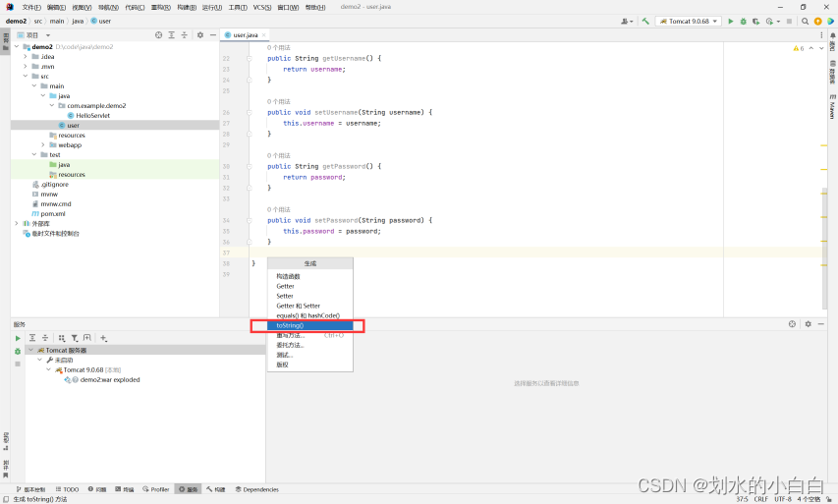Open Project panel gear options
Screen dimensions: 838x504
point(200,34)
